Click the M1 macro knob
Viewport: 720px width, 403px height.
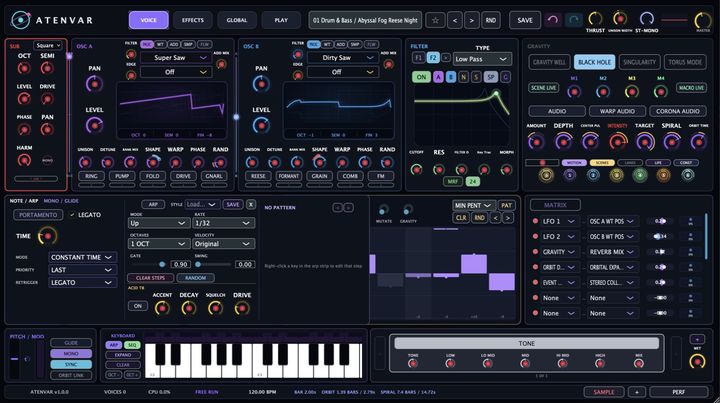574,92
